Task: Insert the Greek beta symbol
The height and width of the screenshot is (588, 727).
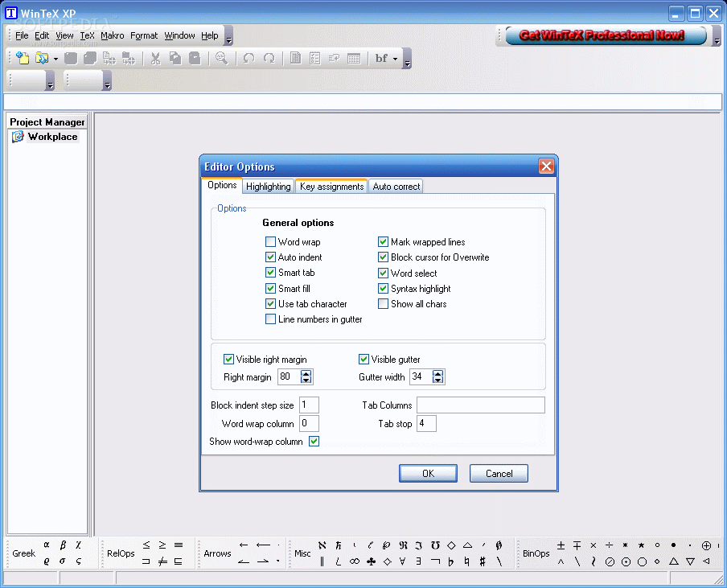Action: 63,545
